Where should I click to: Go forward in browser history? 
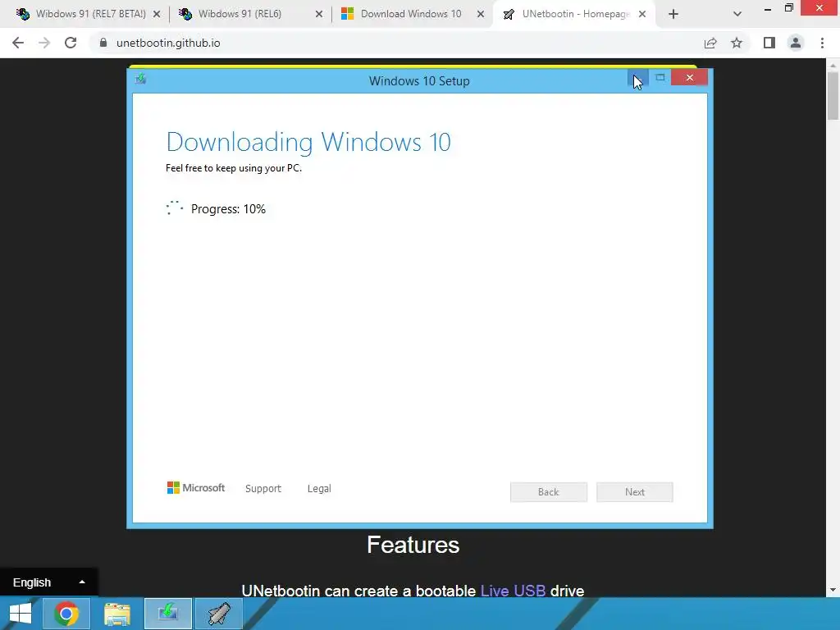point(44,43)
